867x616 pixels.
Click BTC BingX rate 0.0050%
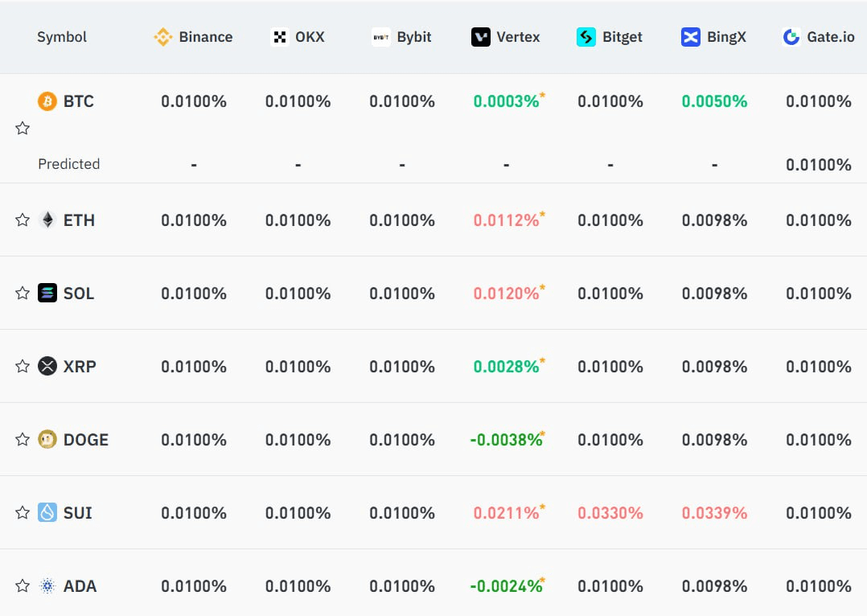714,101
